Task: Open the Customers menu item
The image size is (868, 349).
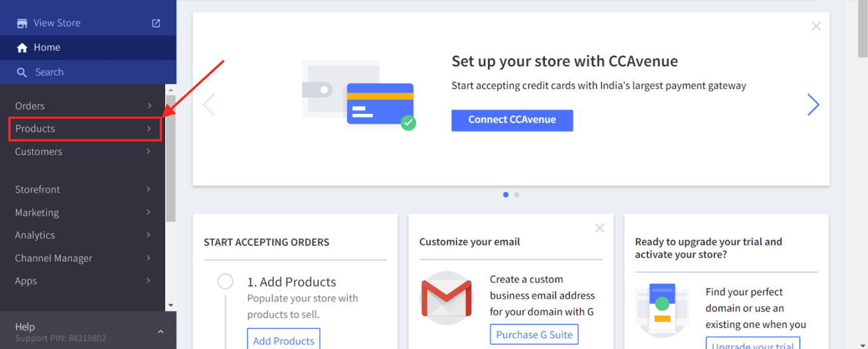Action: (x=82, y=151)
